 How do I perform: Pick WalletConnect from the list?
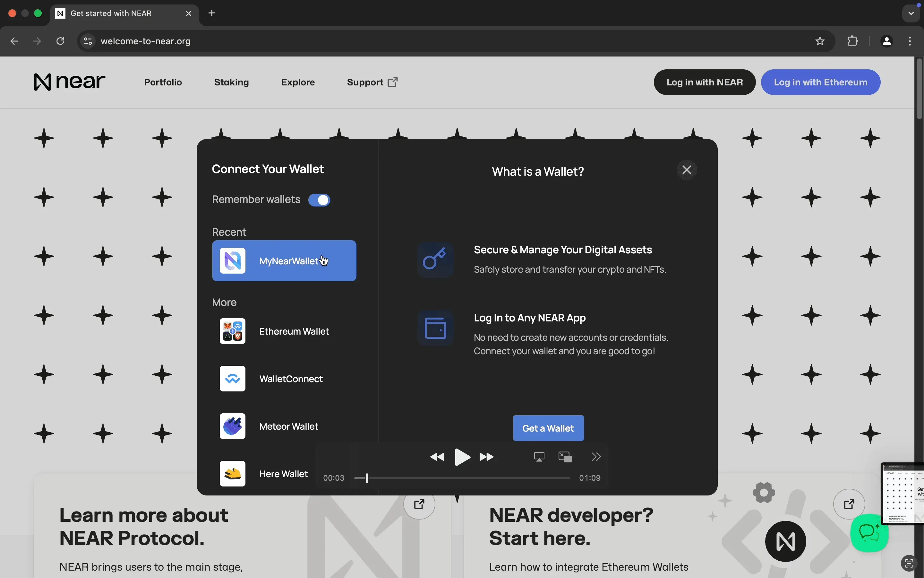pyautogui.click(x=284, y=379)
